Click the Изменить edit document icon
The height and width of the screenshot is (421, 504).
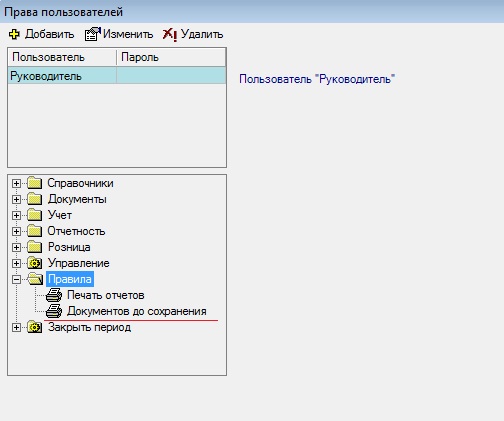pos(92,34)
